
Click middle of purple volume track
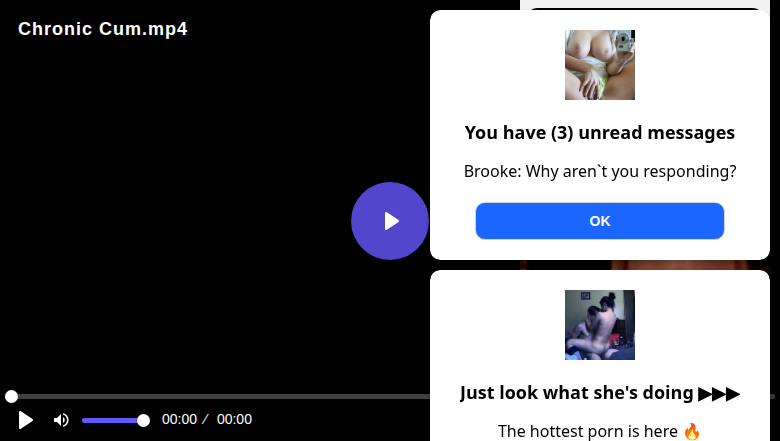coord(112,421)
